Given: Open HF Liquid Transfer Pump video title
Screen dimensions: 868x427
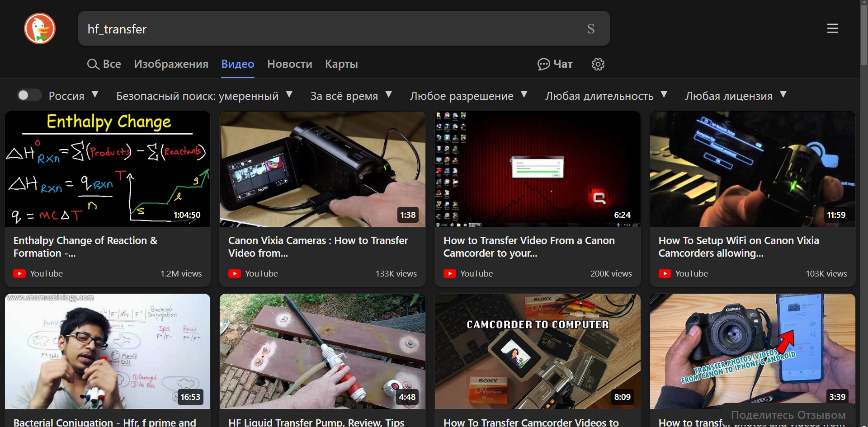Looking at the screenshot, I should (316, 422).
